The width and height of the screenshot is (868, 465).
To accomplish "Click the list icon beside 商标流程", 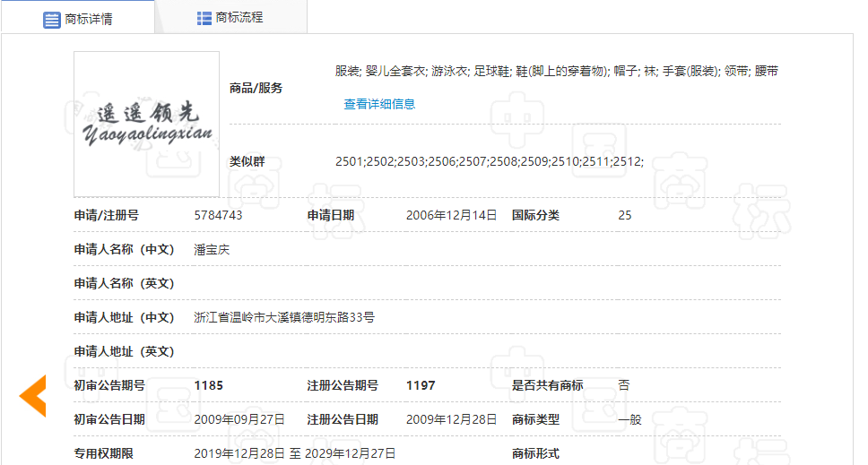I will (x=204, y=18).
